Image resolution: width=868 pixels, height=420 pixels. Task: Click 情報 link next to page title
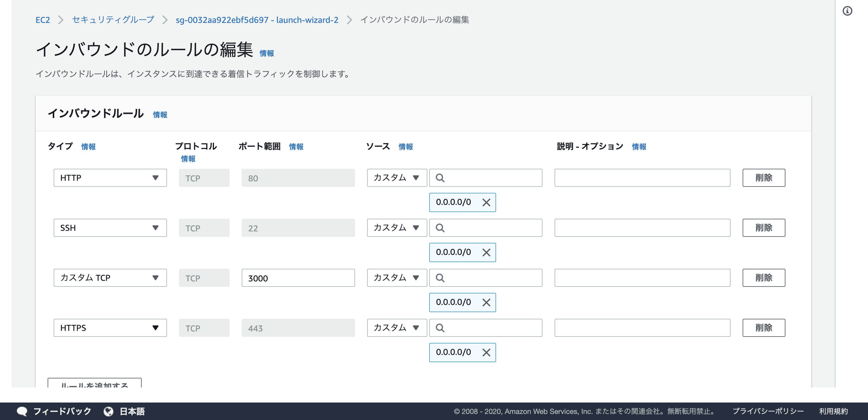click(x=266, y=53)
